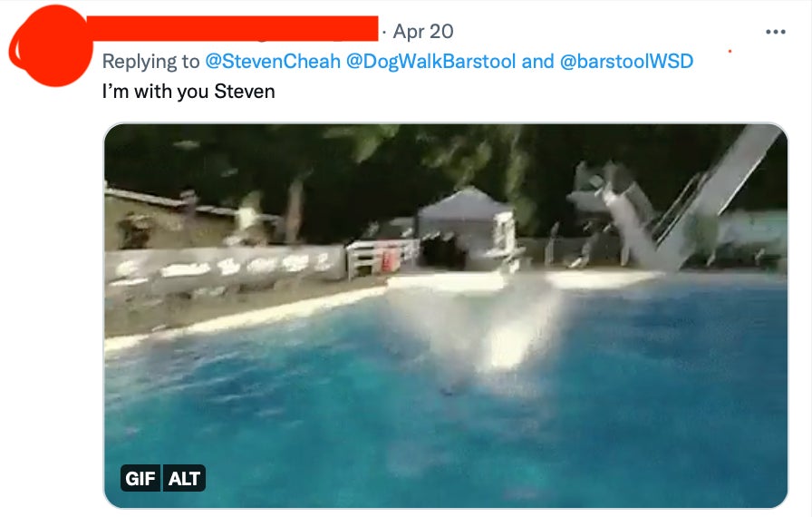Open the ALT description badge on the GIF
Screen dimensions: 812x517
pos(184,478)
